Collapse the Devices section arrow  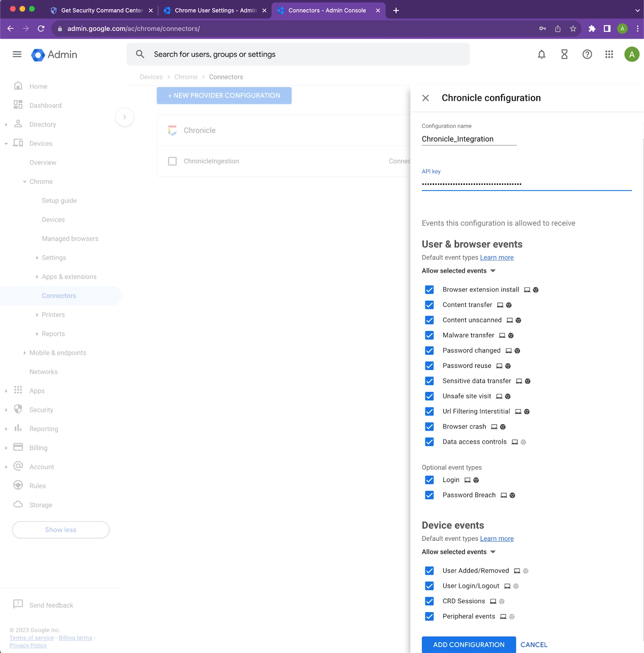[6, 144]
